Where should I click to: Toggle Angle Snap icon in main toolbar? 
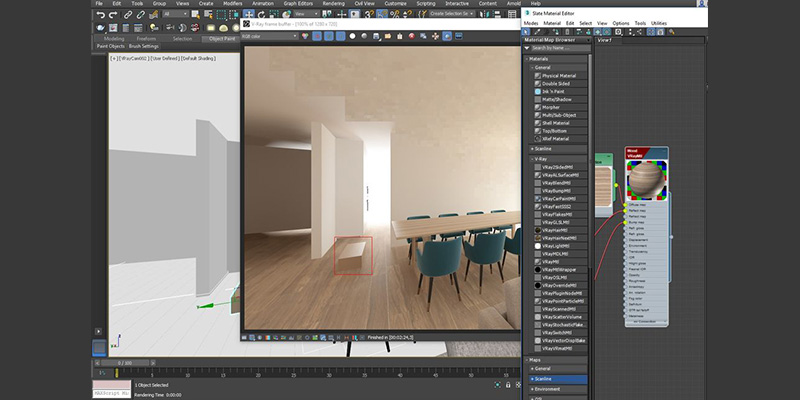point(382,15)
